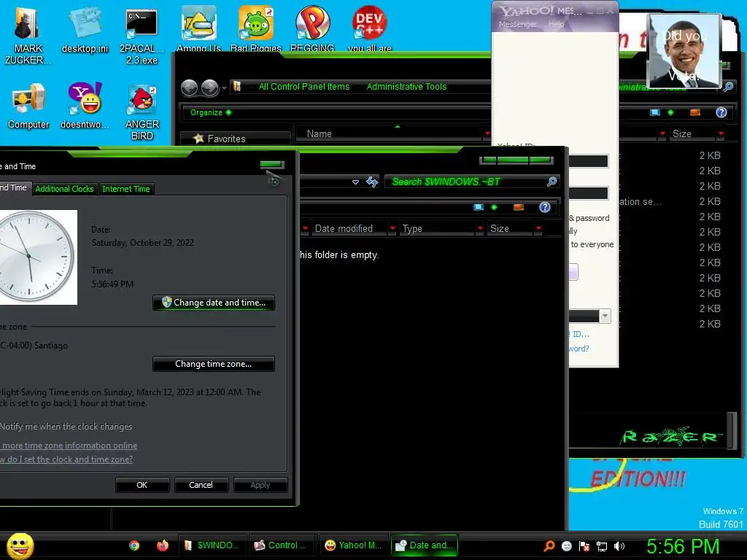This screenshot has height=560, width=747.
Task: Switch to $WINDO... taskbar window
Action: [212, 545]
